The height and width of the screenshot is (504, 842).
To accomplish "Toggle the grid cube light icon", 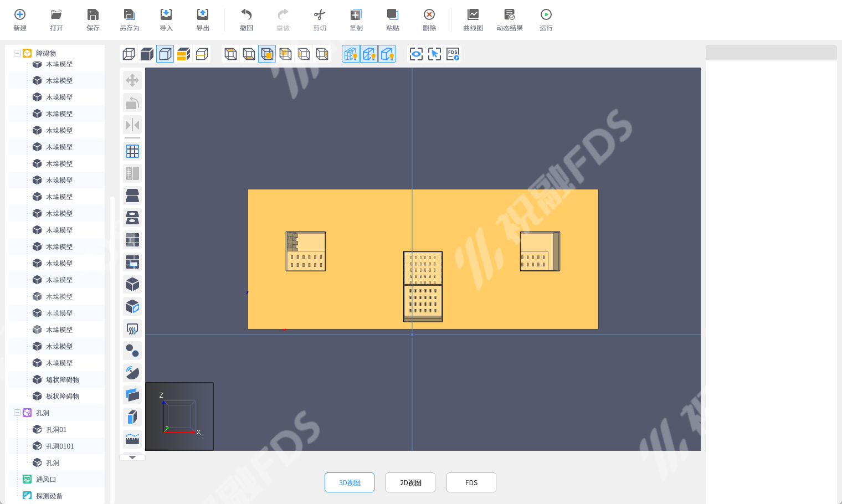I will 351,54.
